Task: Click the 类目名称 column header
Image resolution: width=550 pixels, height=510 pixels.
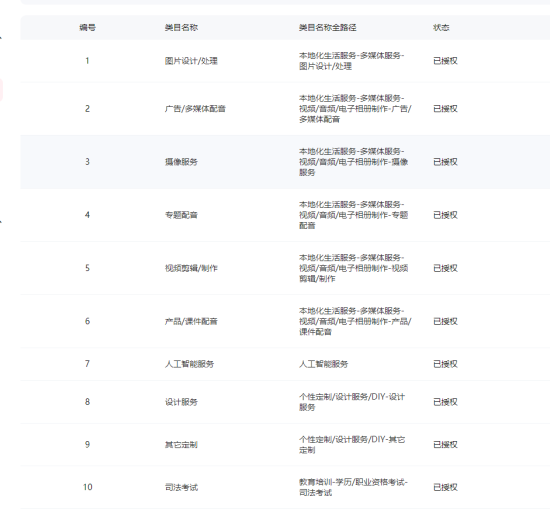Action: [x=181, y=27]
